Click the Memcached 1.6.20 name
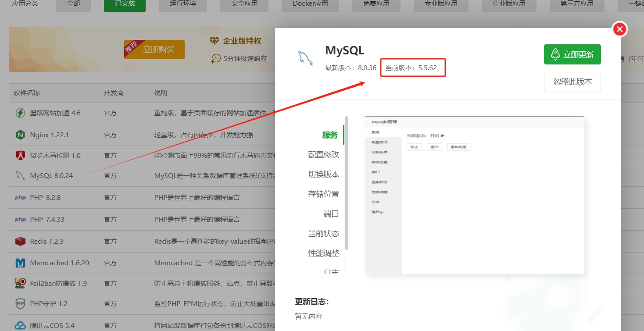This screenshot has height=331, width=644. 59,263
